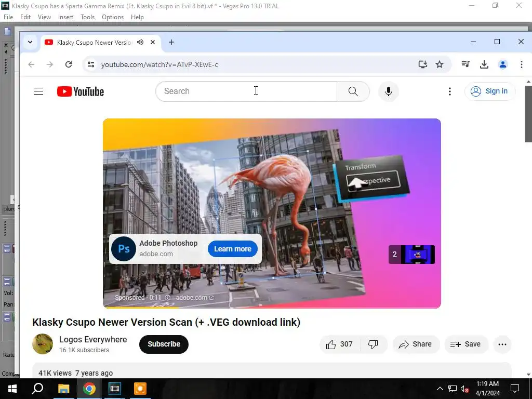Viewport: 532px width, 399px height.
Task: Save the video to a playlist
Action: 466,344
